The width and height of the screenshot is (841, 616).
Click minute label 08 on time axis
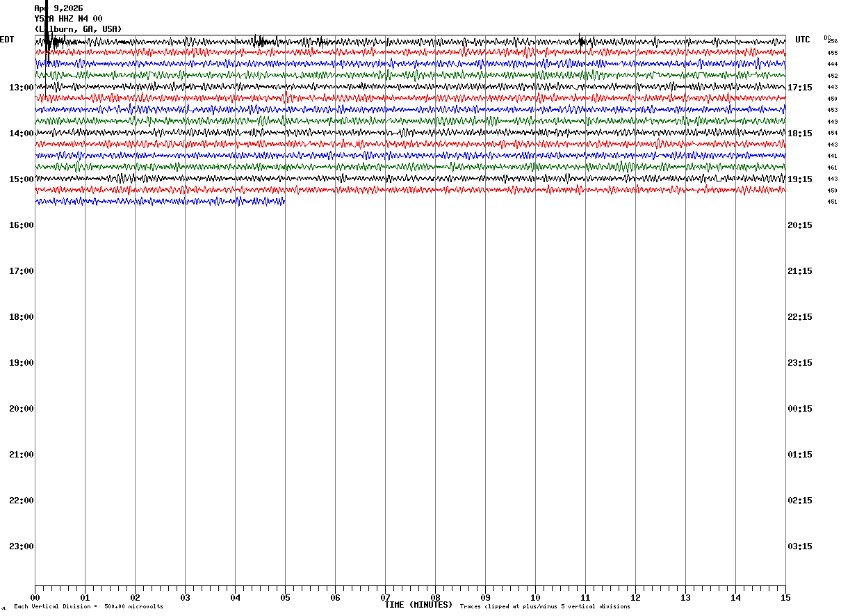click(435, 598)
